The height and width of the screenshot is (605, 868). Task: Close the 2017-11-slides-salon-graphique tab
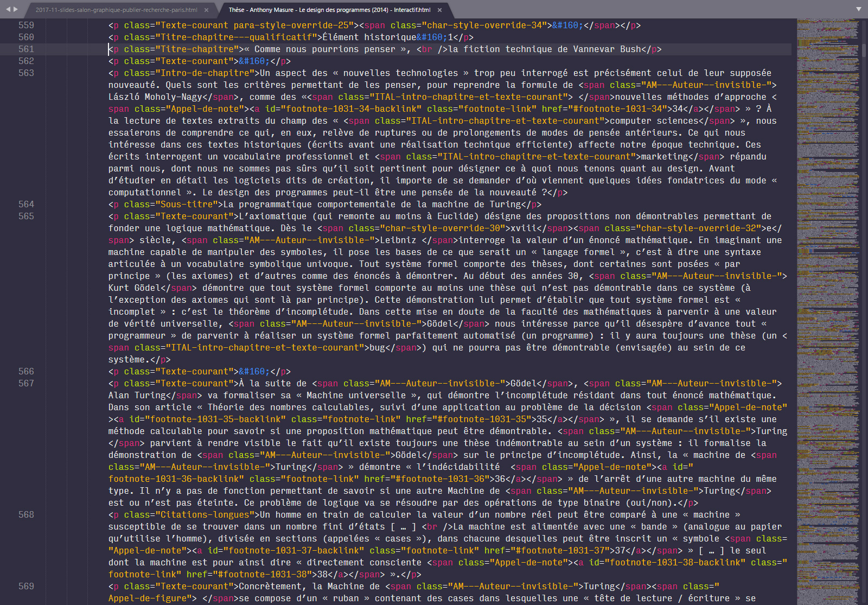(206, 10)
